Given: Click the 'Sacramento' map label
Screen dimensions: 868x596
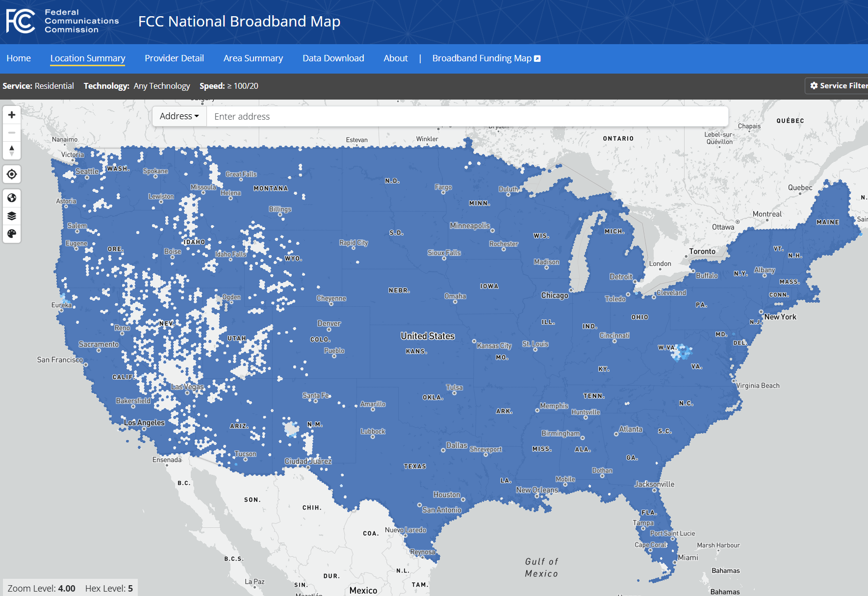Looking at the screenshot, I should pos(99,344).
